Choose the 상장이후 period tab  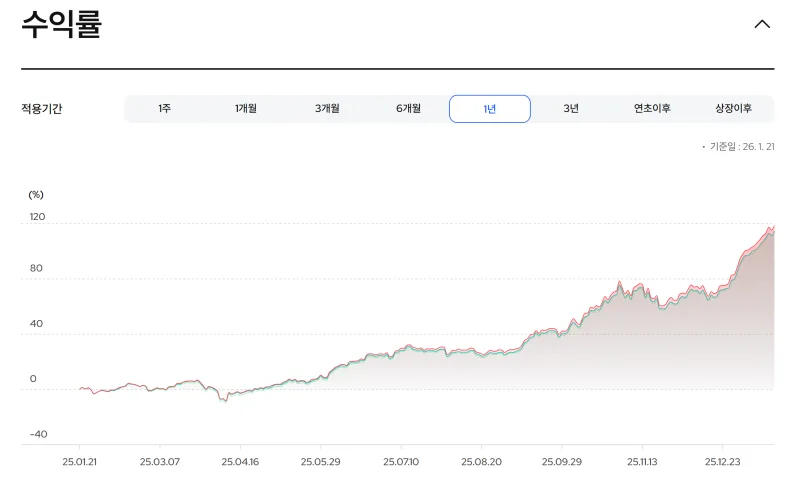coord(733,109)
